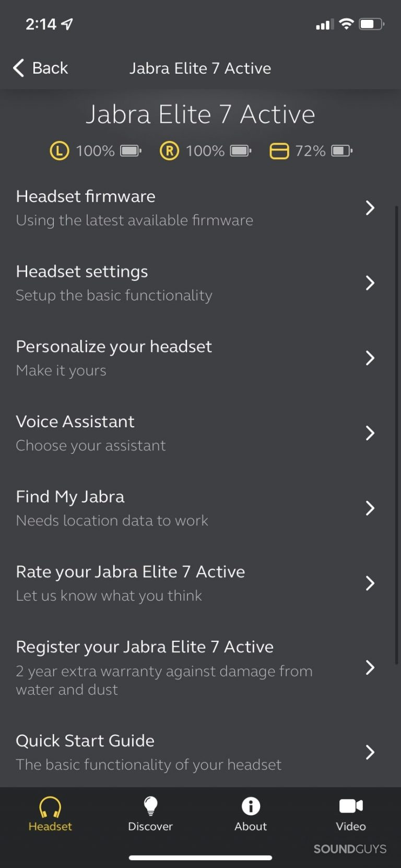Tap the Wi-Fi status icon

(x=346, y=24)
